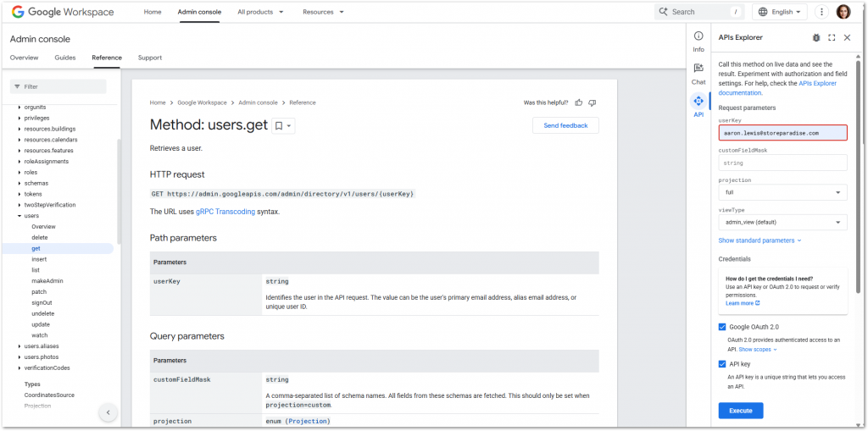This screenshot has height=431, width=868.
Task: Click Google Workspace in the breadcrumb
Action: [x=202, y=103]
